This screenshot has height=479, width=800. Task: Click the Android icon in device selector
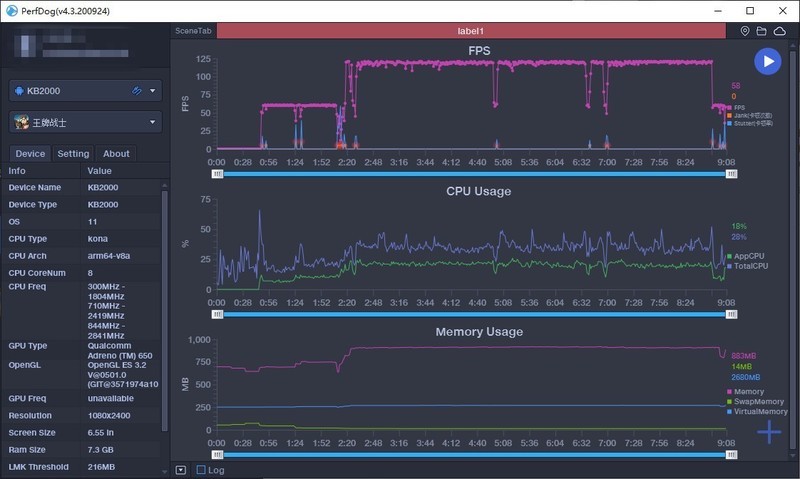[20, 91]
